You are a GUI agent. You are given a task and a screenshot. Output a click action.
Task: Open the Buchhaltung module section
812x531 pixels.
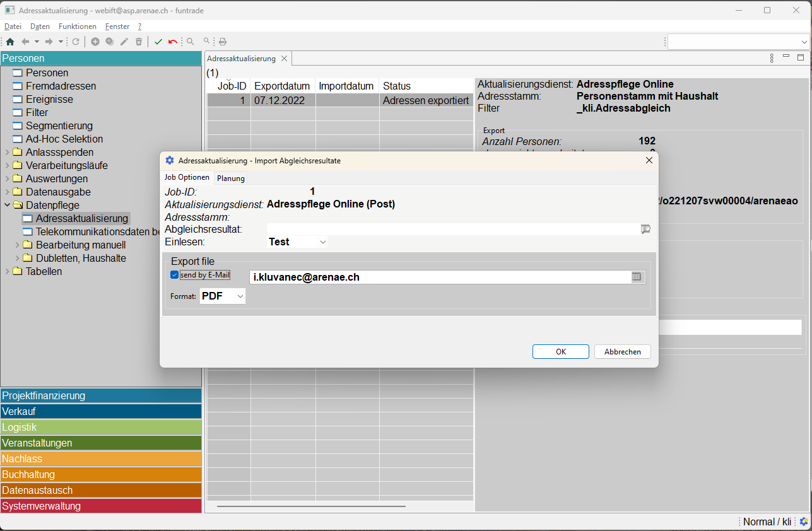tap(101, 474)
